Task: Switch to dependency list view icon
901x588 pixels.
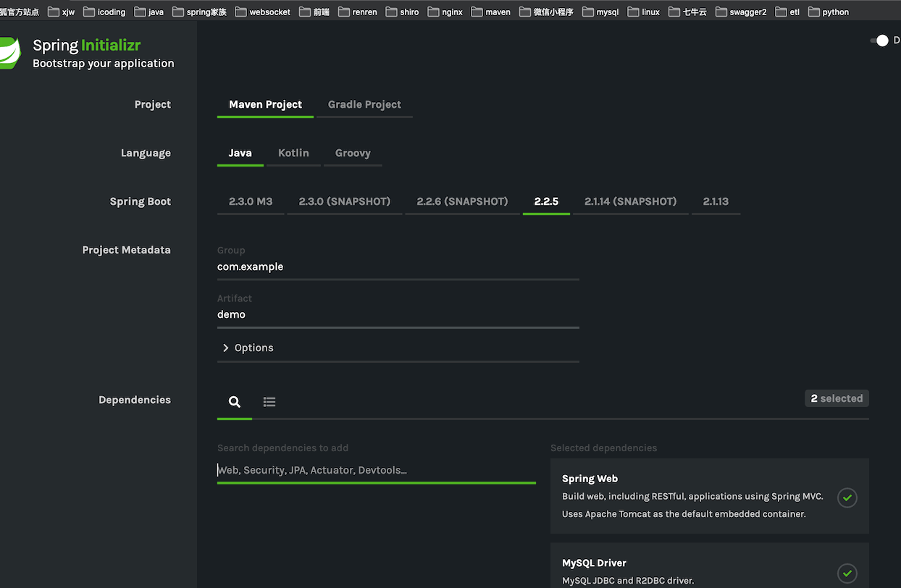Action: pos(269,402)
